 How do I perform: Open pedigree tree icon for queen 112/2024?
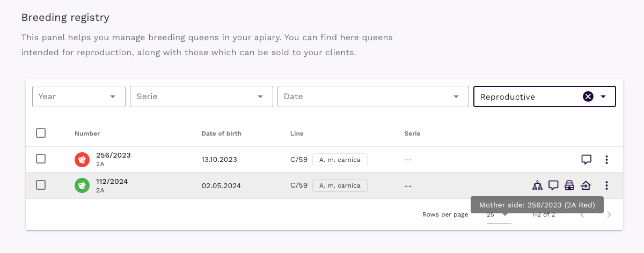click(537, 185)
